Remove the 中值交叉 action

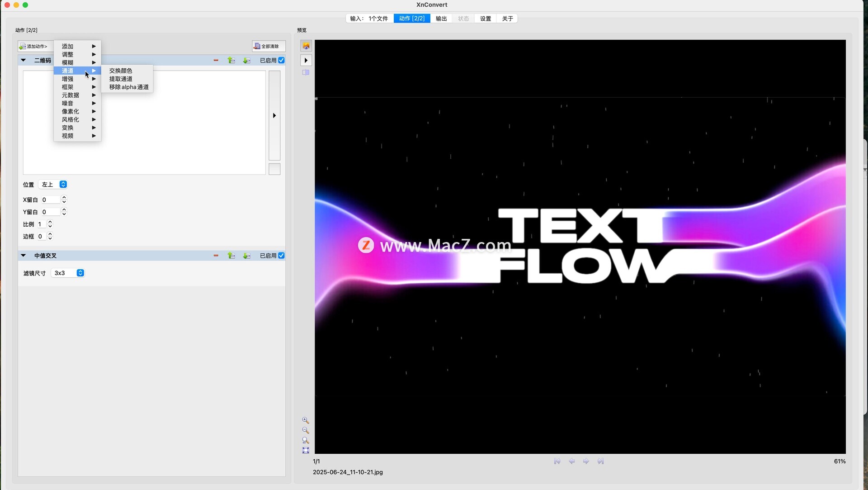[216, 256]
